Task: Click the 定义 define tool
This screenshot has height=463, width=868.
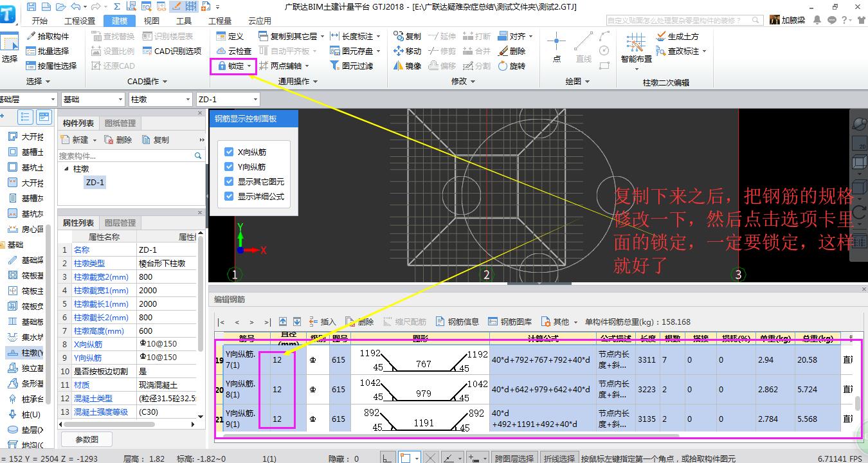Action: point(230,36)
